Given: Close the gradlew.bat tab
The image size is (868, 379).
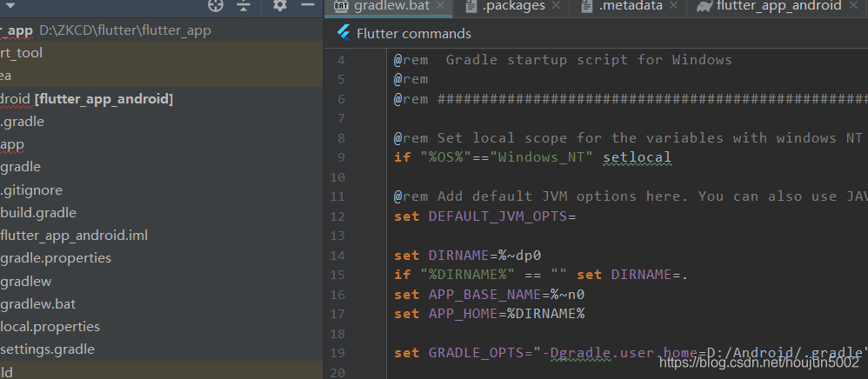Looking at the screenshot, I should pyautogui.click(x=441, y=5).
